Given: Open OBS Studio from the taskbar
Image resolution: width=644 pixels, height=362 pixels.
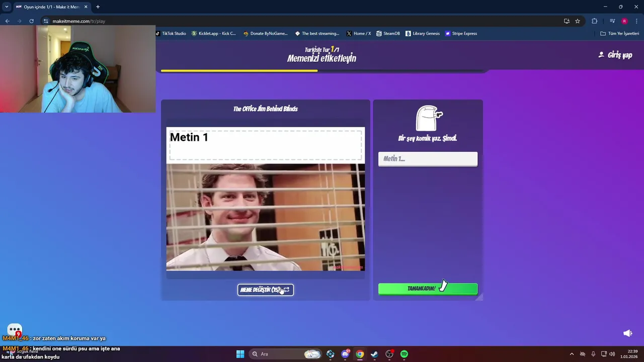Looking at the screenshot, I should (x=389, y=354).
